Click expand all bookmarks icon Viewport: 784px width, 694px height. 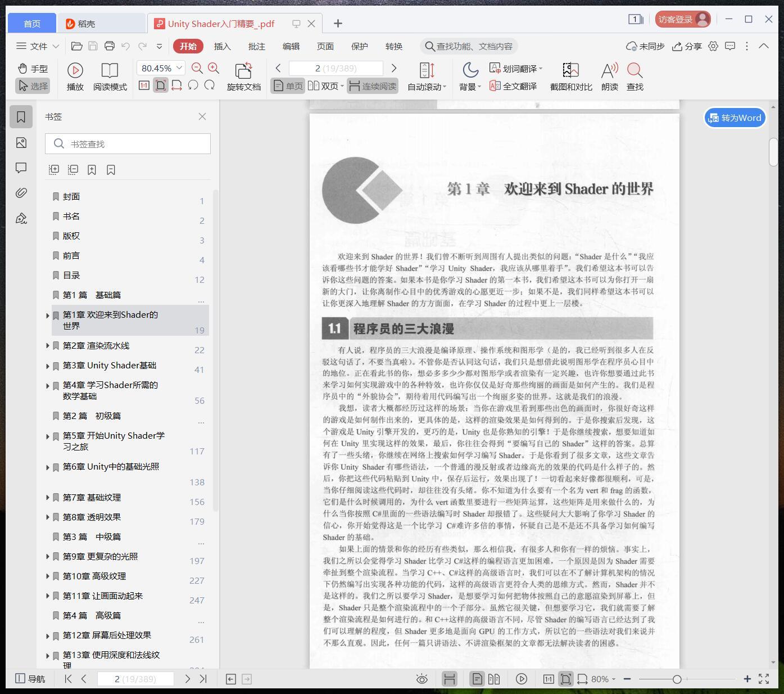pos(54,169)
